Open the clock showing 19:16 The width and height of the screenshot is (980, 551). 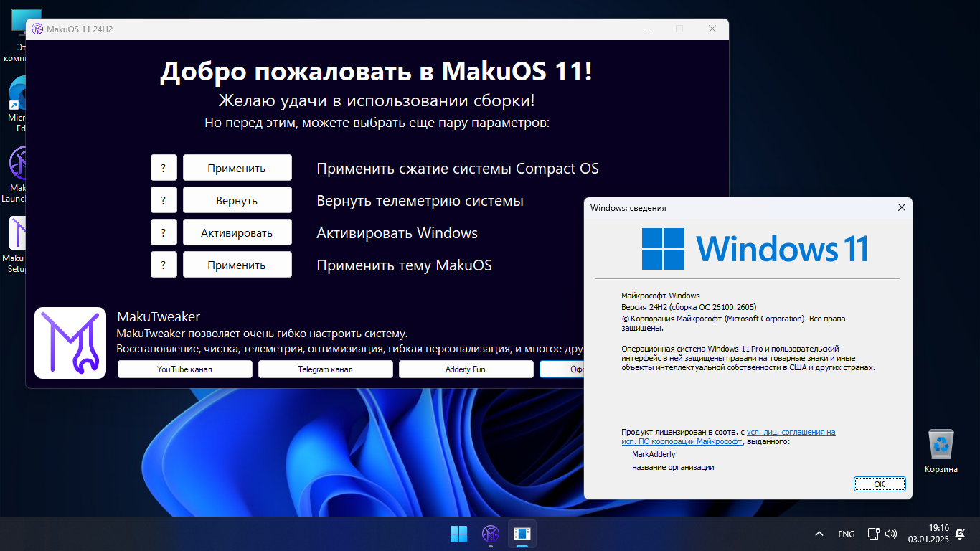click(928, 534)
